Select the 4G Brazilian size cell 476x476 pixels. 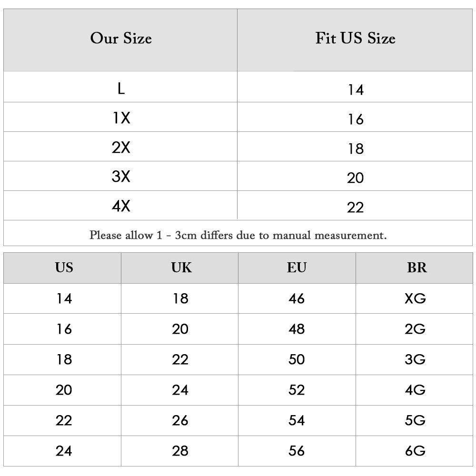pyautogui.click(x=415, y=390)
